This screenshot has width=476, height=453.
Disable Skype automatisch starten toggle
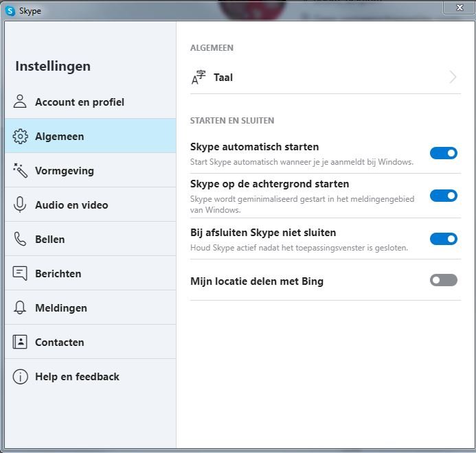pyautogui.click(x=444, y=153)
